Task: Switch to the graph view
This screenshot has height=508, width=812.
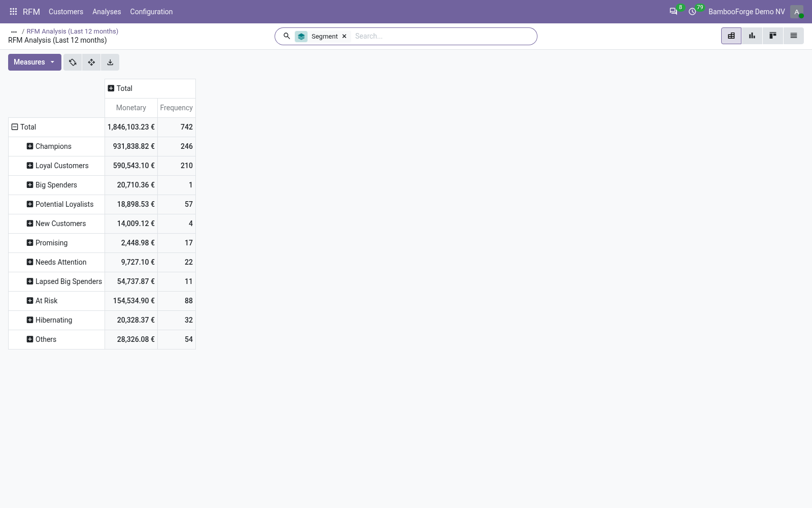Action: 752,36
